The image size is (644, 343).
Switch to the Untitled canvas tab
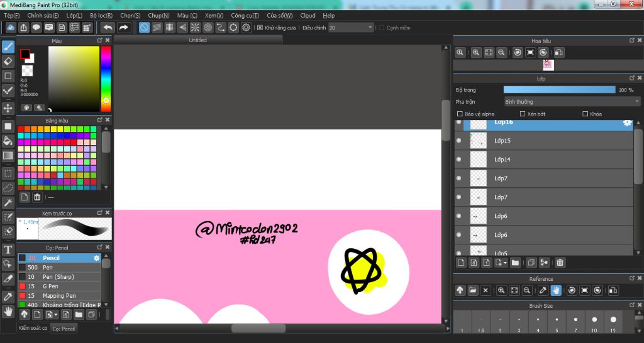coord(198,40)
